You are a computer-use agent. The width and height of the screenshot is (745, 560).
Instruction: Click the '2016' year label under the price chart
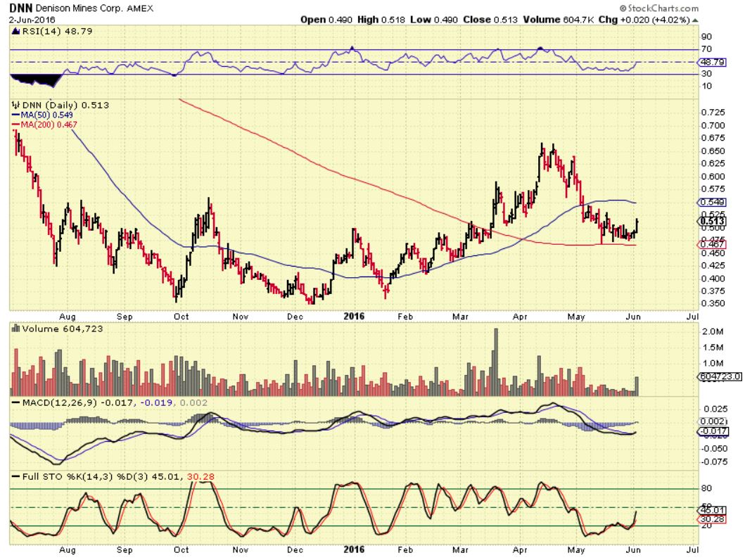click(x=354, y=317)
